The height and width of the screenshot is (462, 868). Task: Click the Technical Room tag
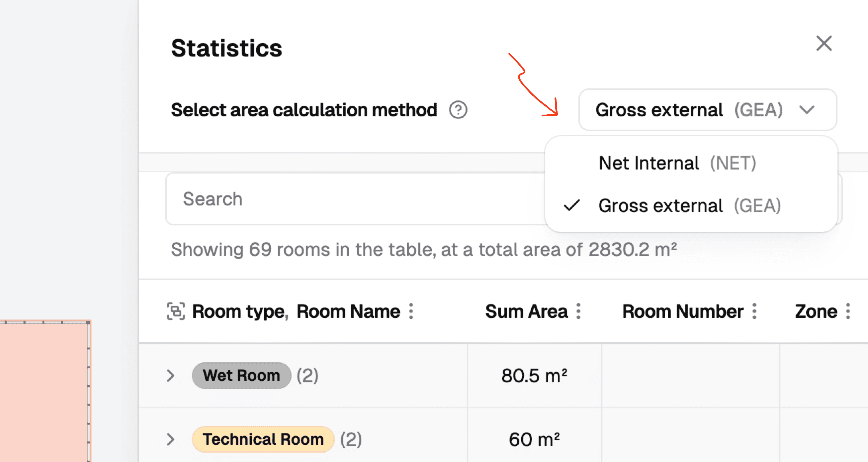[263, 439]
